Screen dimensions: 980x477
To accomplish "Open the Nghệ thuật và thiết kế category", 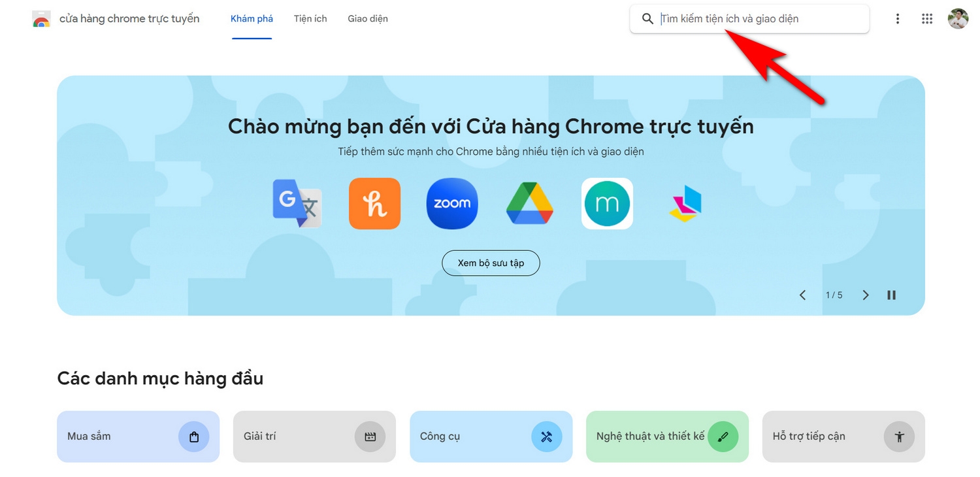I will 667,436.
